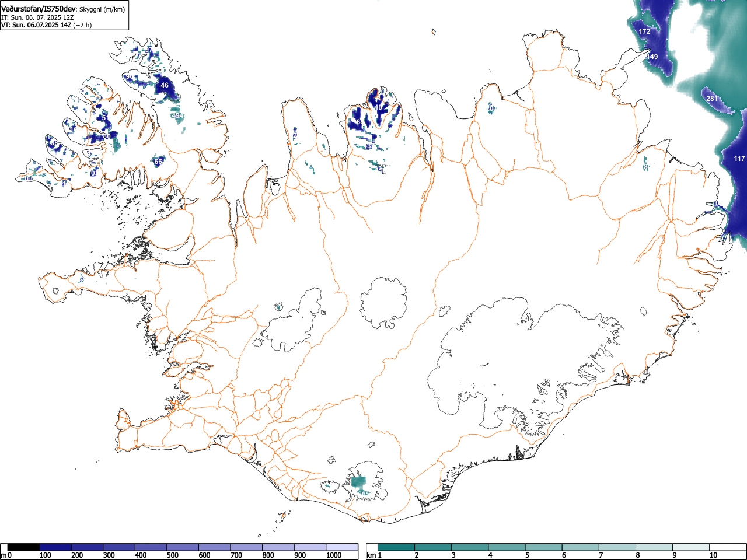Click the 'VT: Sun. 06.07.2025 14Z (+2 h)' line

46,25
